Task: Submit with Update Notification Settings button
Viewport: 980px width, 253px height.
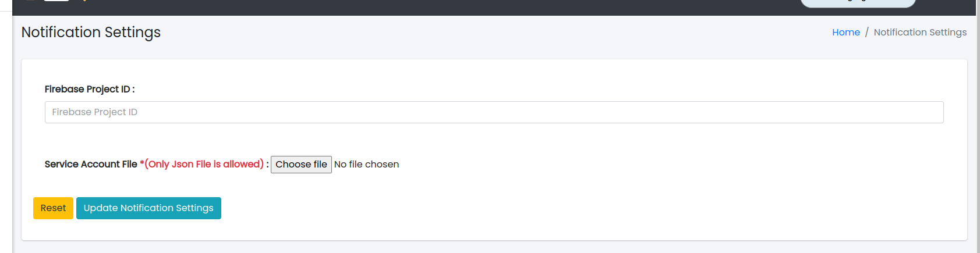Action: [x=148, y=208]
